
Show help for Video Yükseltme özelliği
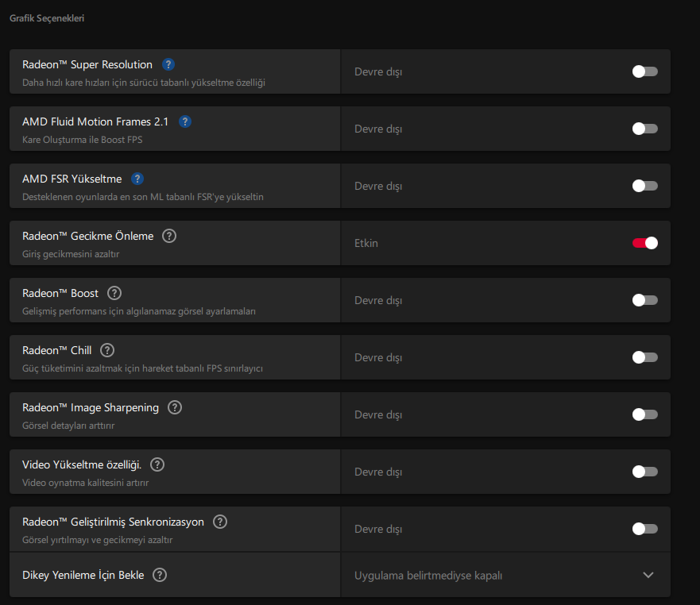pos(157,464)
